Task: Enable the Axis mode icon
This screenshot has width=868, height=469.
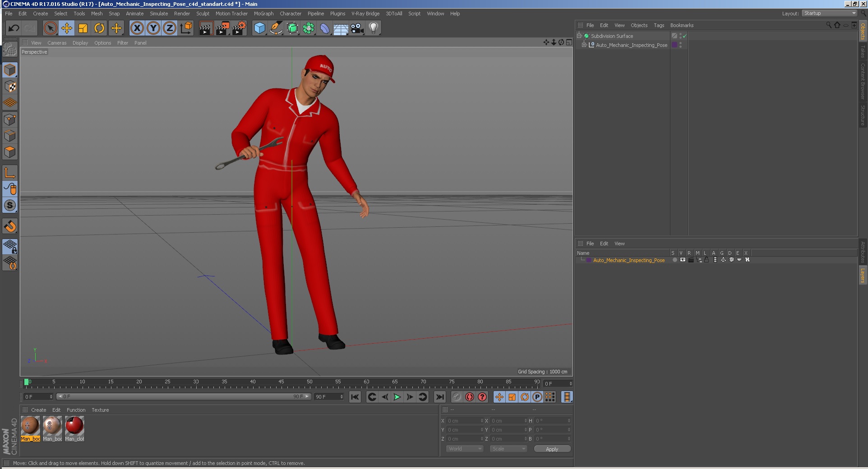Action: (x=10, y=172)
